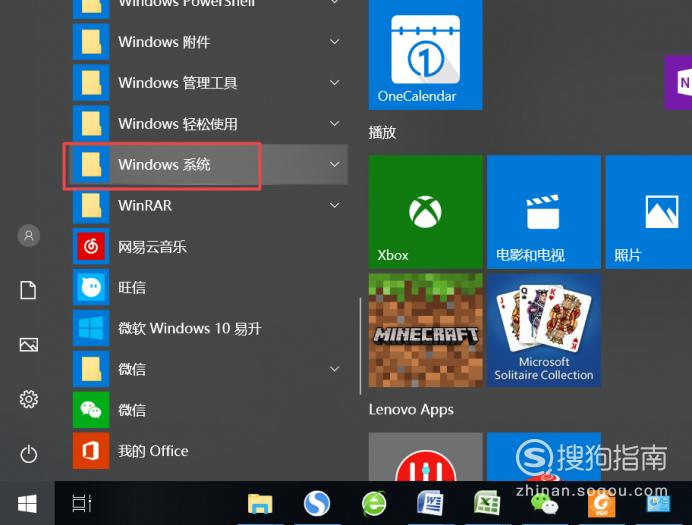Open the Windows 管理工具 folder icon
This screenshot has width=692, height=525.
pos(91,82)
